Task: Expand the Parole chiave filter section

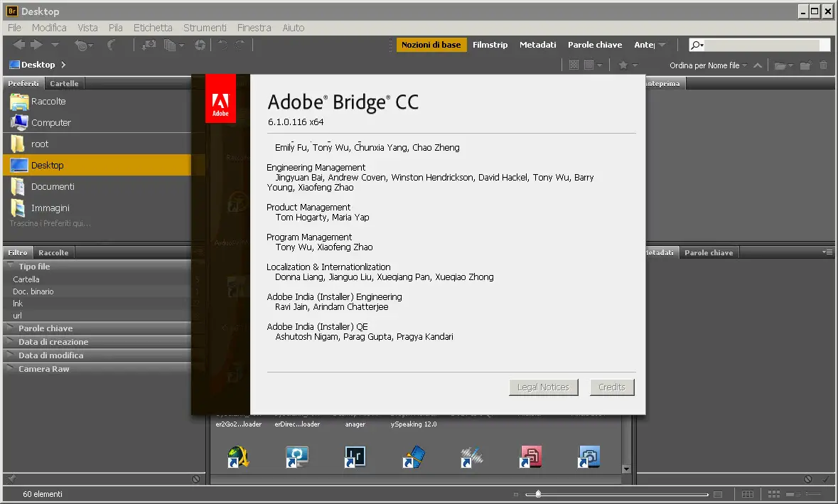Action: tap(10, 328)
